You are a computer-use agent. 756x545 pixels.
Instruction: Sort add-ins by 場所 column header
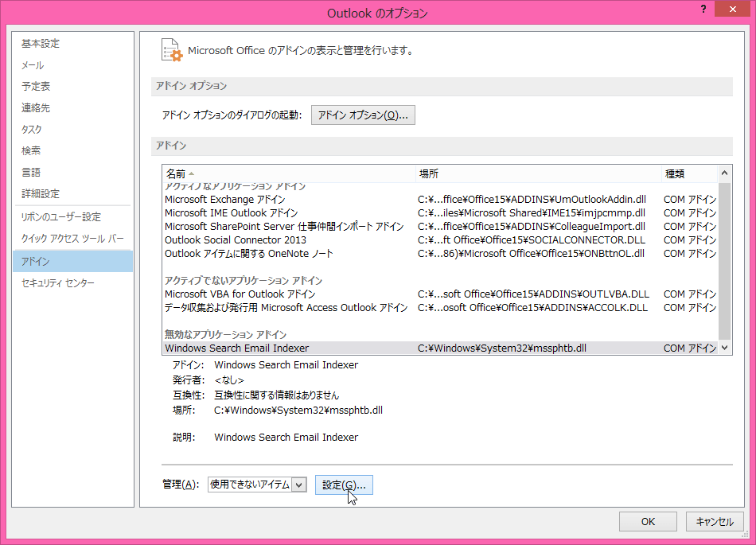click(538, 173)
